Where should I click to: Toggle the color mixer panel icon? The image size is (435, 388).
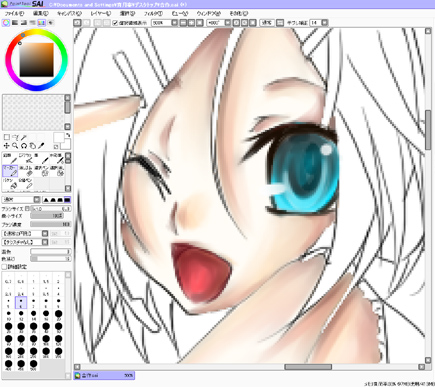coord(33,23)
